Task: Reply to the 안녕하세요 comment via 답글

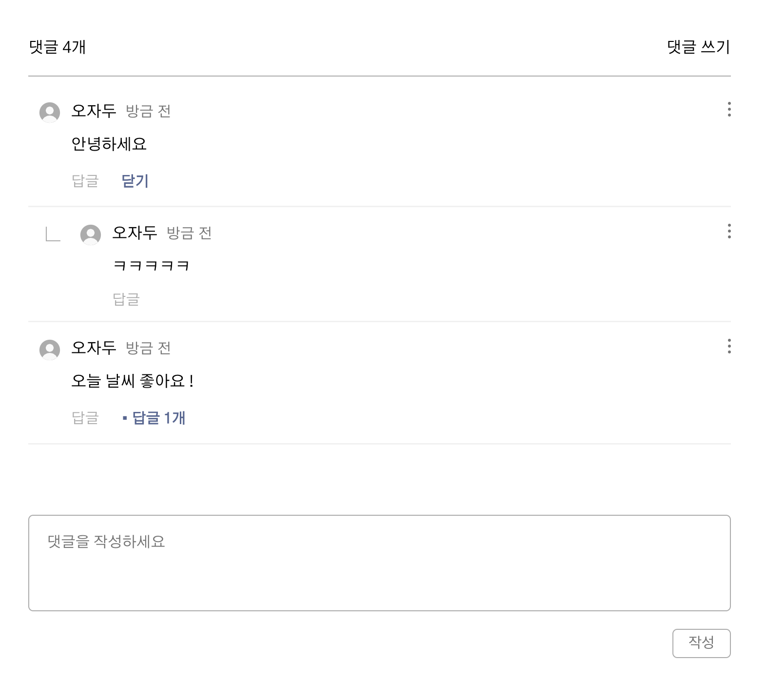Action: (85, 181)
